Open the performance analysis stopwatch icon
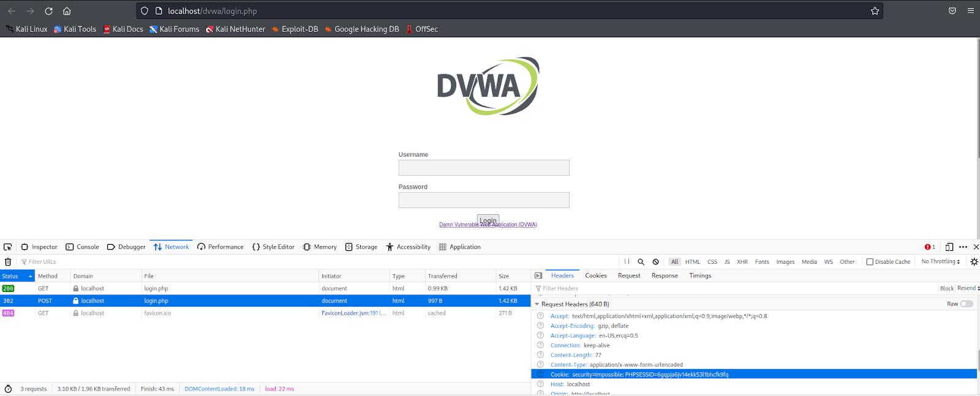980x396 pixels. [8, 389]
